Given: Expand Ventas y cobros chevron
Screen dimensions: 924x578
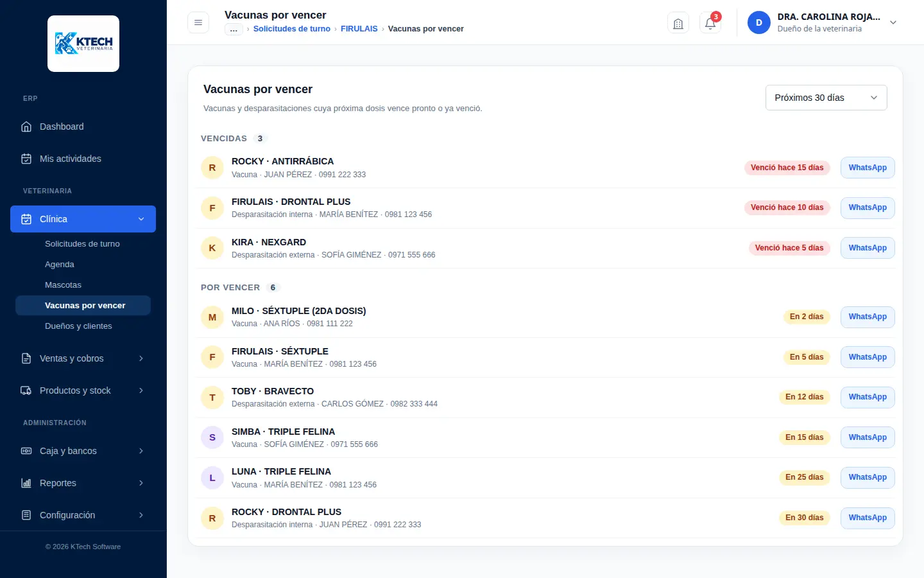Looking at the screenshot, I should click(x=141, y=358).
